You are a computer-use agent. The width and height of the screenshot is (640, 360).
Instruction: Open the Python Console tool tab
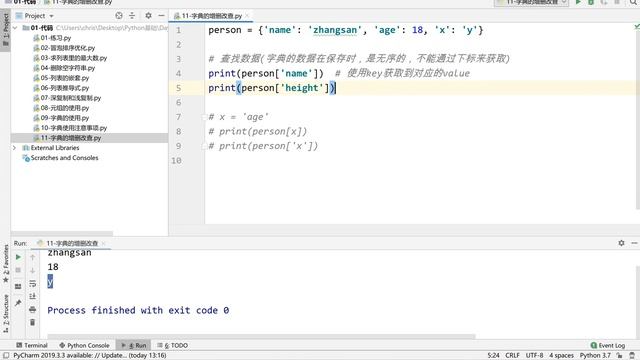tap(84, 345)
